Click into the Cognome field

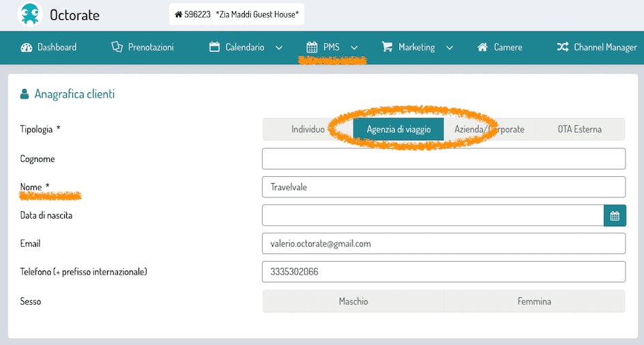coord(443,158)
